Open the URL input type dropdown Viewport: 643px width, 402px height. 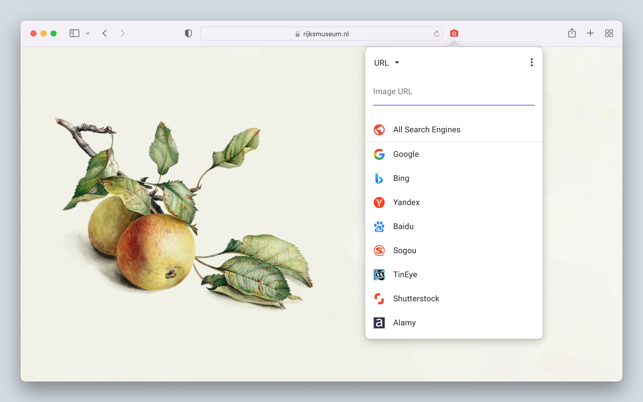click(x=386, y=63)
